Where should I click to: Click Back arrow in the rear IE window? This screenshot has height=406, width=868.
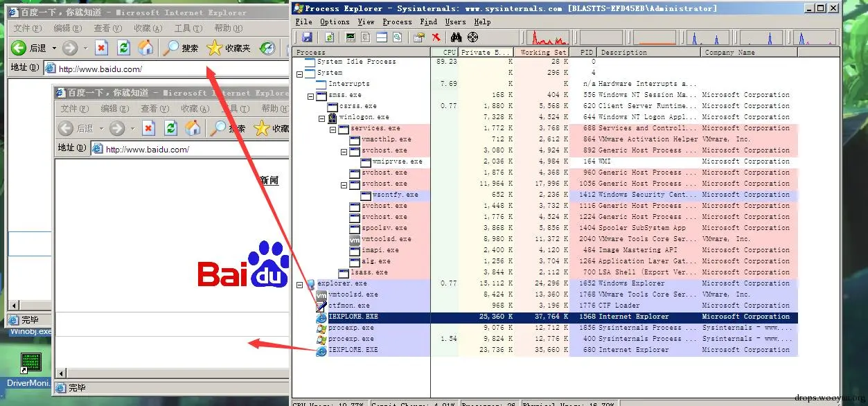click(19, 48)
